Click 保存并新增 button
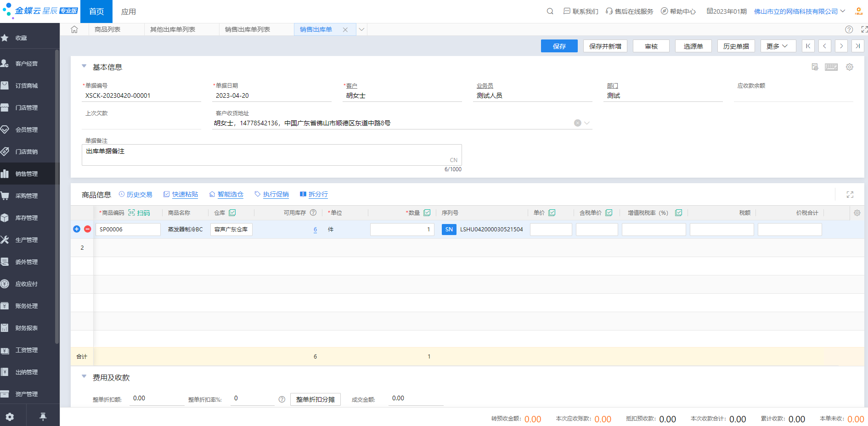Screen dimensions: 868x426 (605, 46)
